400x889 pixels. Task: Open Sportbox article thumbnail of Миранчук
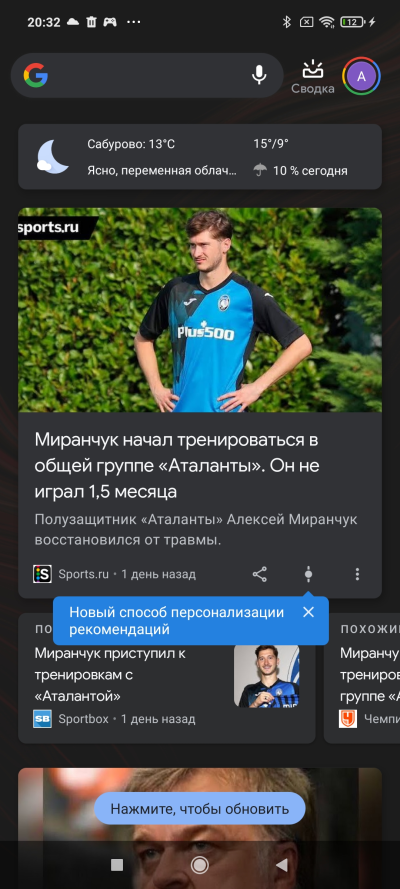click(266, 676)
